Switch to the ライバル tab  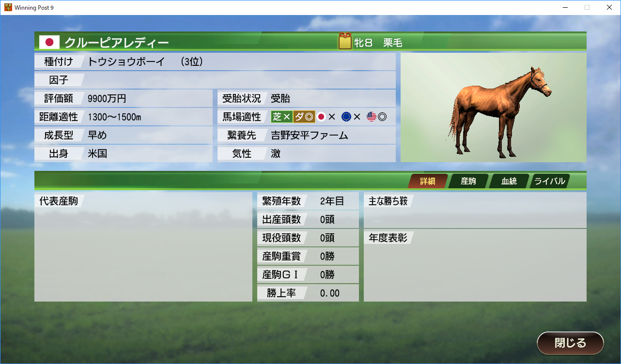(x=549, y=181)
